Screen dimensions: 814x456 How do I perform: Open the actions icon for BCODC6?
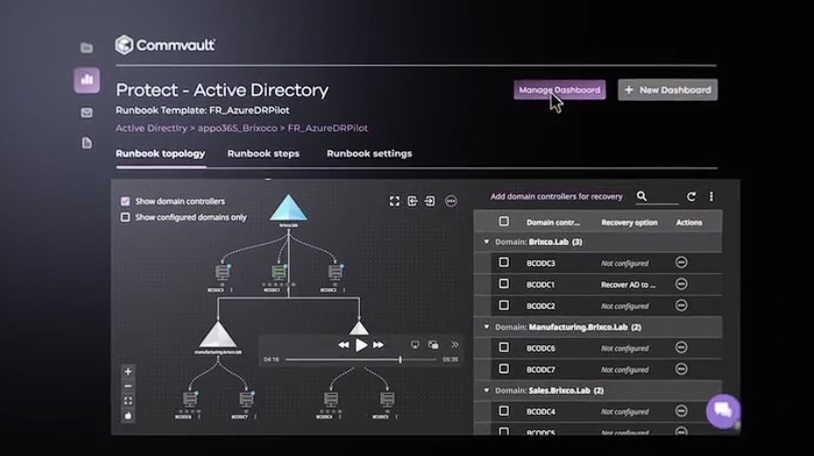click(682, 347)
